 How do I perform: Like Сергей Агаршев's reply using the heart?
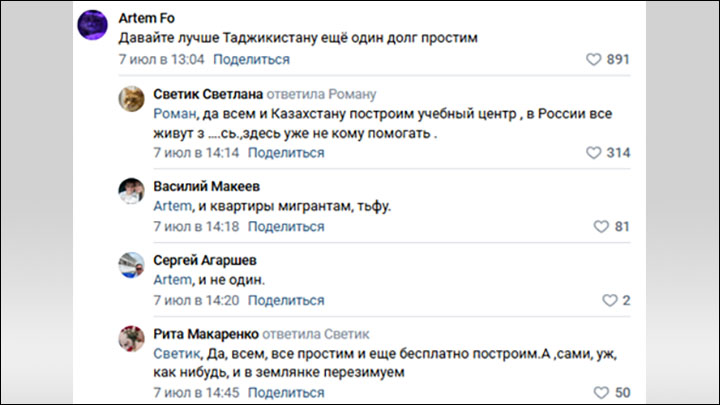pyautogui.click(x=609, y=300)
